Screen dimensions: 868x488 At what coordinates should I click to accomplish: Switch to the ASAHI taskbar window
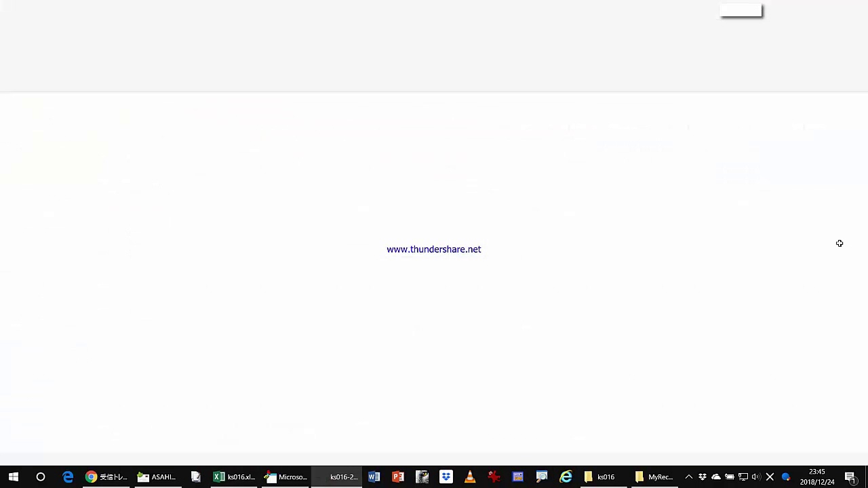[157, 477]
